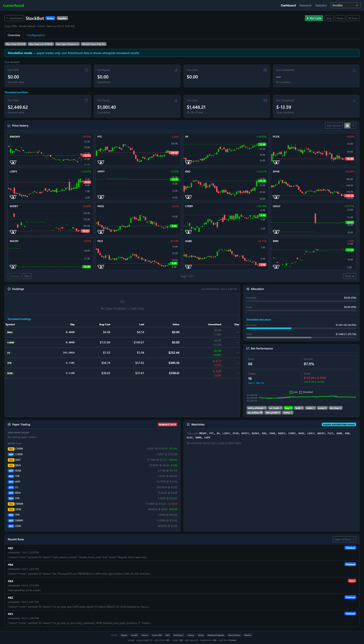This screenshot has width=364, height=644.
Task: Click the Simulated Invested allocation bar
Action: pos(301,328)
